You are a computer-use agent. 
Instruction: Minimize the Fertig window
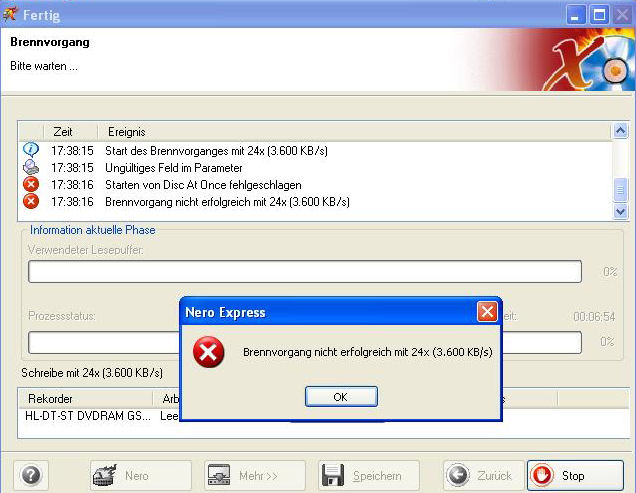(576, 15)
